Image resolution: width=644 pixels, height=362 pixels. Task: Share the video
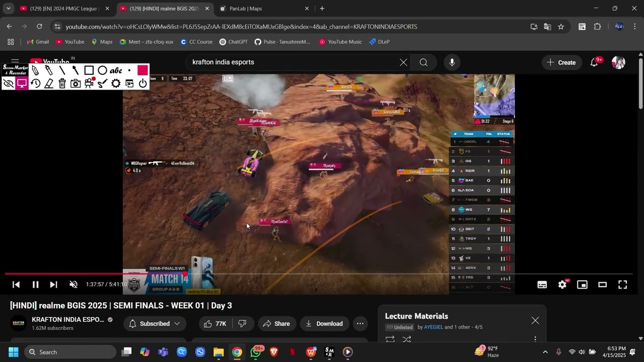276,324
